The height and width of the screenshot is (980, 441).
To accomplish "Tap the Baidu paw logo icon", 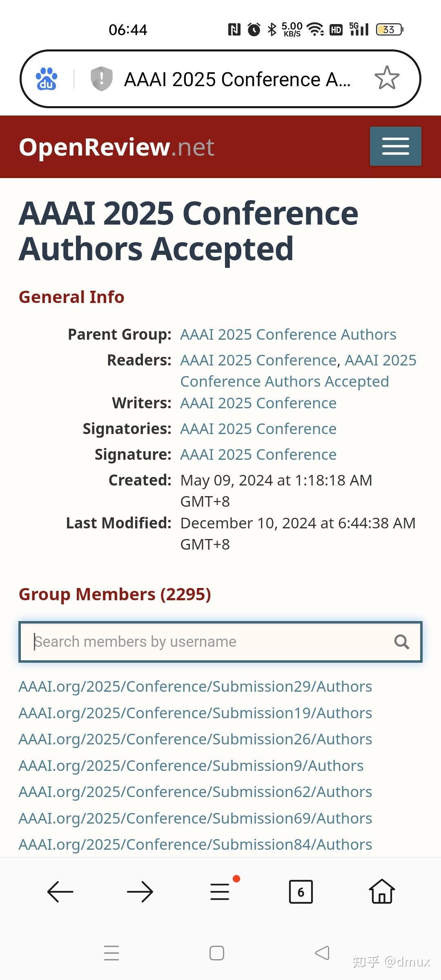I will point(47,78).
